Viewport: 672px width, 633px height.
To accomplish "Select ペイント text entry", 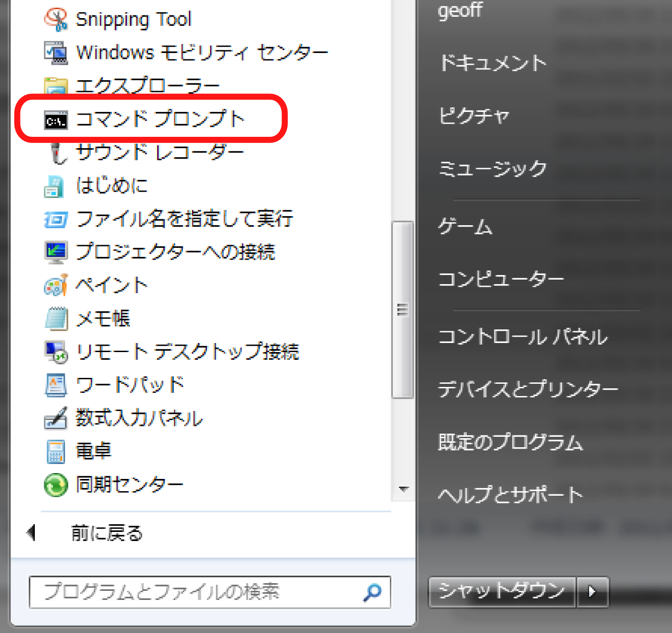I will (x=112, y=285).
